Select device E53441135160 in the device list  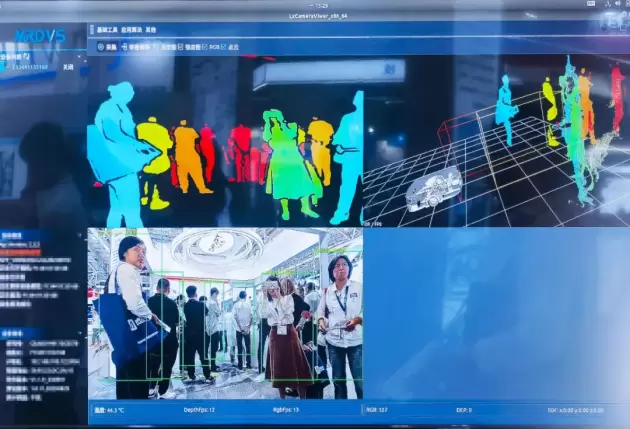pyautogui.click(x=30, y=68)
